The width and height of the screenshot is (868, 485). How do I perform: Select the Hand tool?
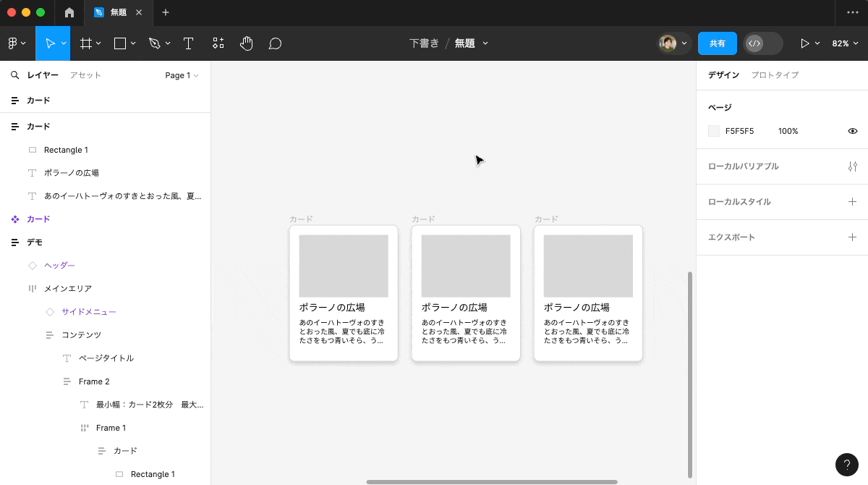pos(246,43)
